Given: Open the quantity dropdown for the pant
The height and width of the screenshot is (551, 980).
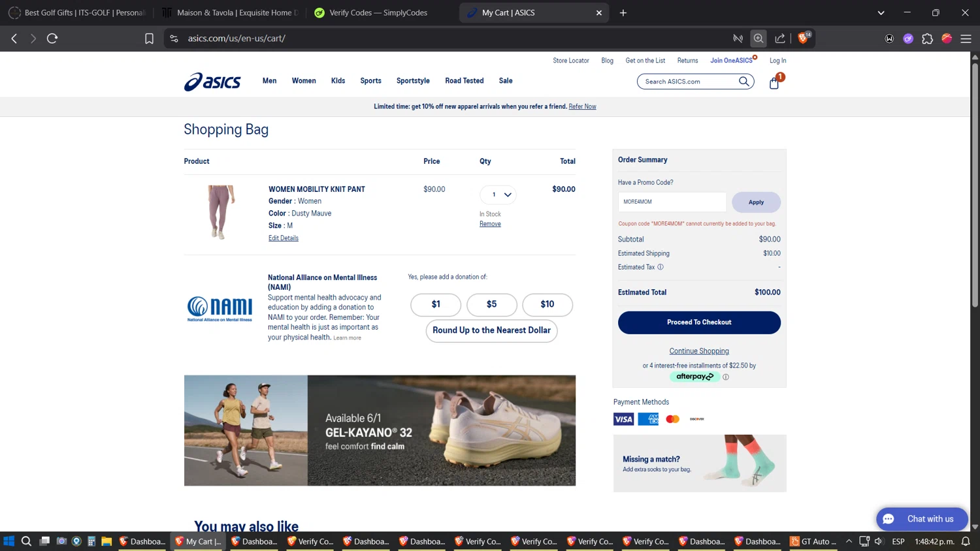Looking at the screenshot, I should click(498, 195).
